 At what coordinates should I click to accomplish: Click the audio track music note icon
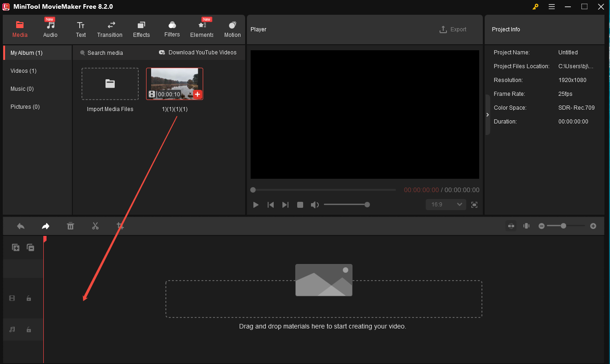pyautogui.click(x=12, y=329)
